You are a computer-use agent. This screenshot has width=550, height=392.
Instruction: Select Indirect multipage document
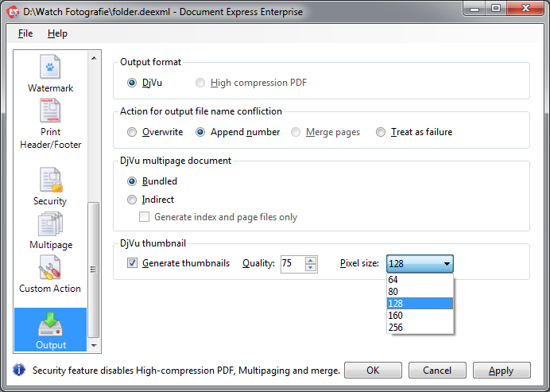(132, 200)
